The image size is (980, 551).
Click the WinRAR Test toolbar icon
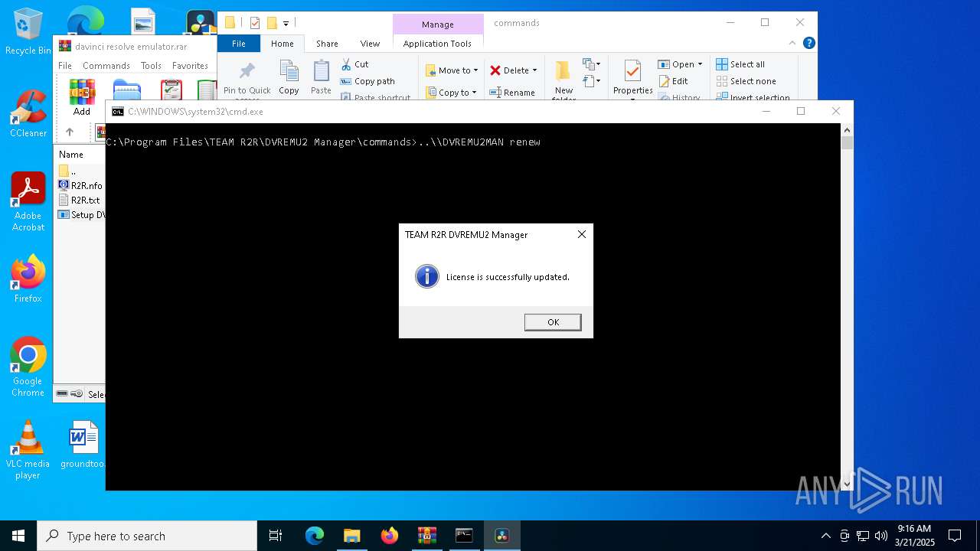(171, 92)
